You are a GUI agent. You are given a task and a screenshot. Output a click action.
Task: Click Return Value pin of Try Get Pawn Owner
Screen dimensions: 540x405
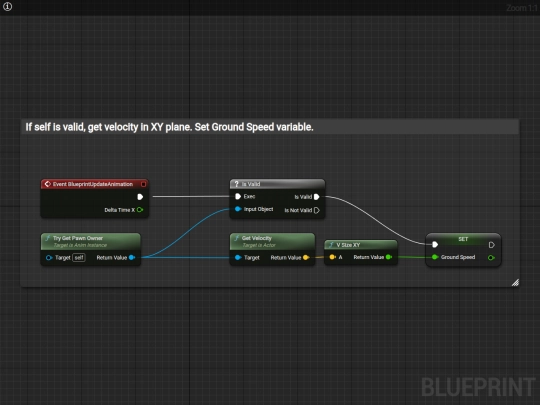(x=132, y=258)
